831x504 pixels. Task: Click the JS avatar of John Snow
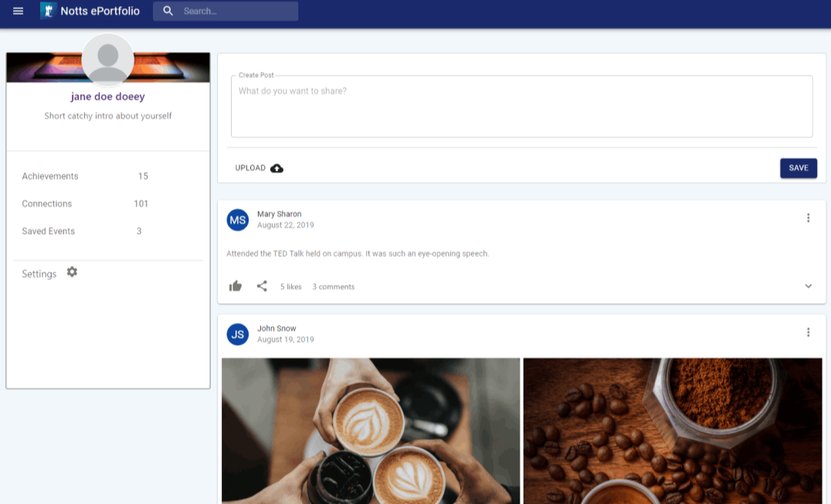[x=238, y=334]
